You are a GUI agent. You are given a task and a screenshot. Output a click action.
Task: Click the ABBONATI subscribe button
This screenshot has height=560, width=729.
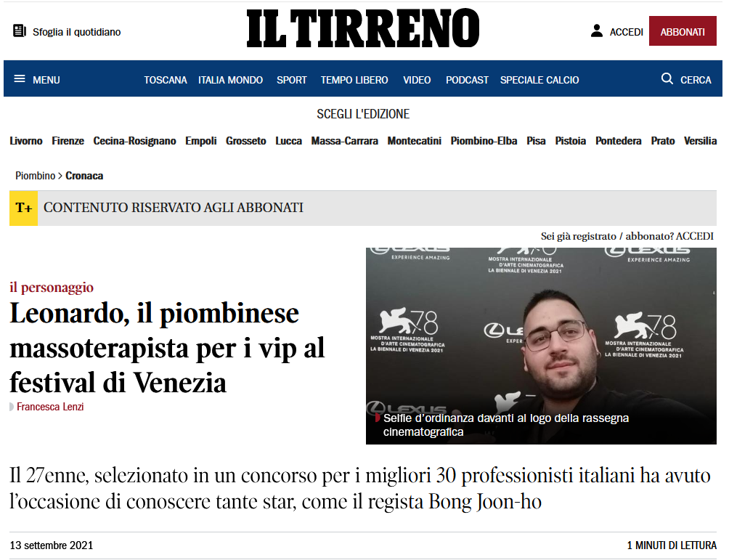[683, 31]
